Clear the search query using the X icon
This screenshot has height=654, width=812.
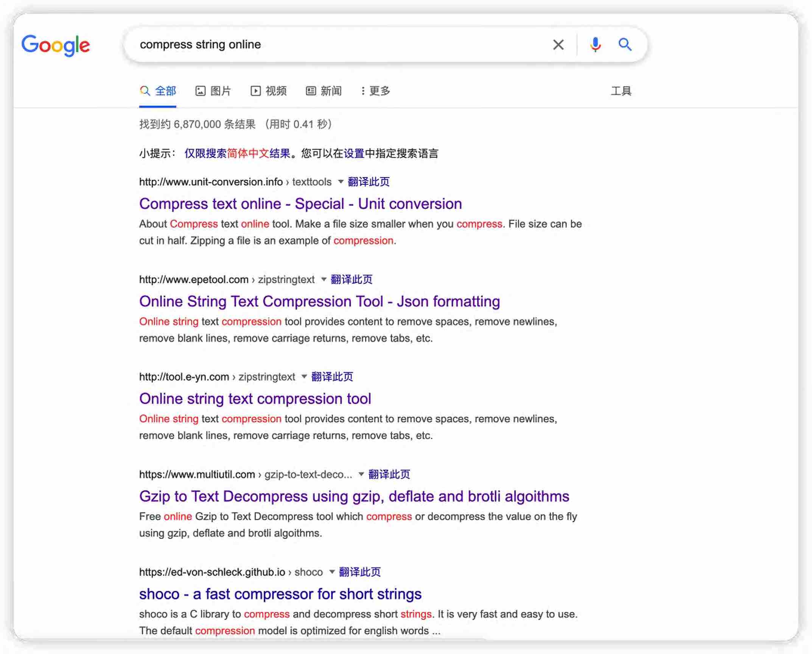pos(558,44)
